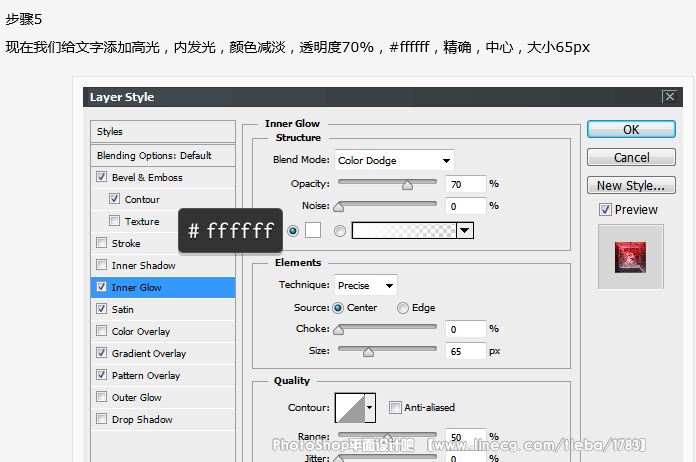Disable the Bevel & Emboss checkbox
696x462 pixels.
101,177
